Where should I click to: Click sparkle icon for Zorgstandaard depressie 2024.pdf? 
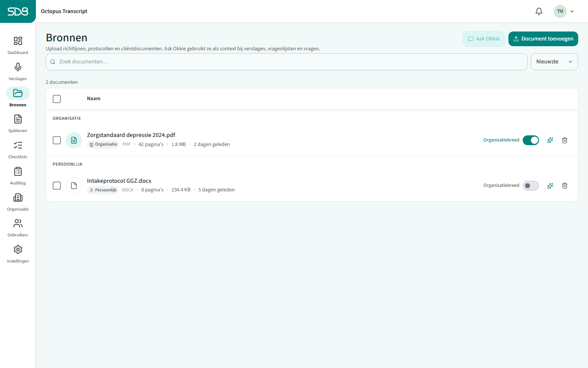click(x=550, y=140)
